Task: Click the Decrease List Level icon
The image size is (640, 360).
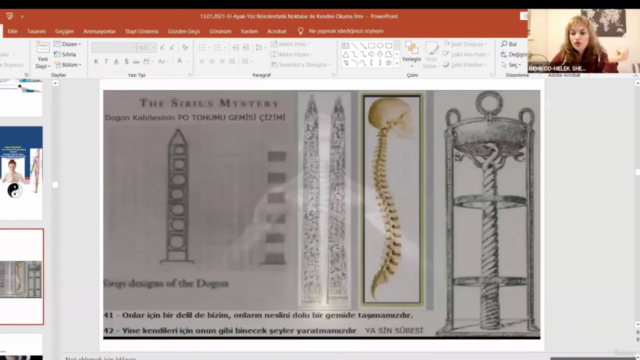Action: coord(236,48)
